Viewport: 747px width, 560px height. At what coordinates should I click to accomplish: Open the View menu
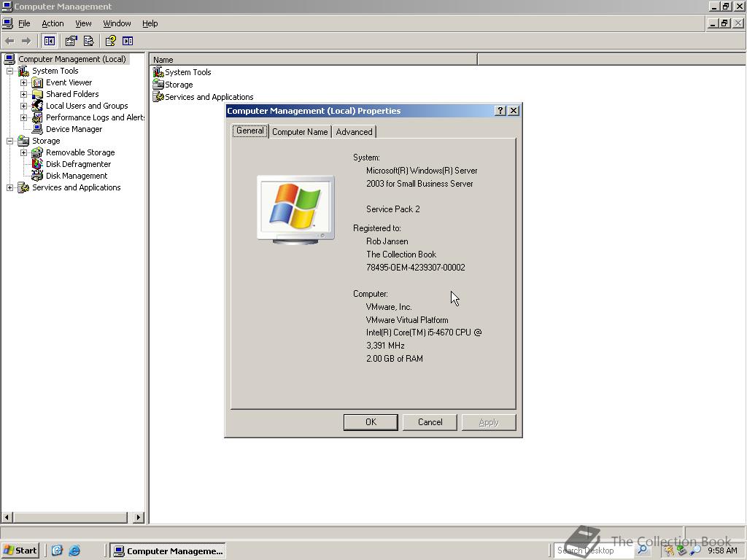pyautogui.click(x=83, y=23)
